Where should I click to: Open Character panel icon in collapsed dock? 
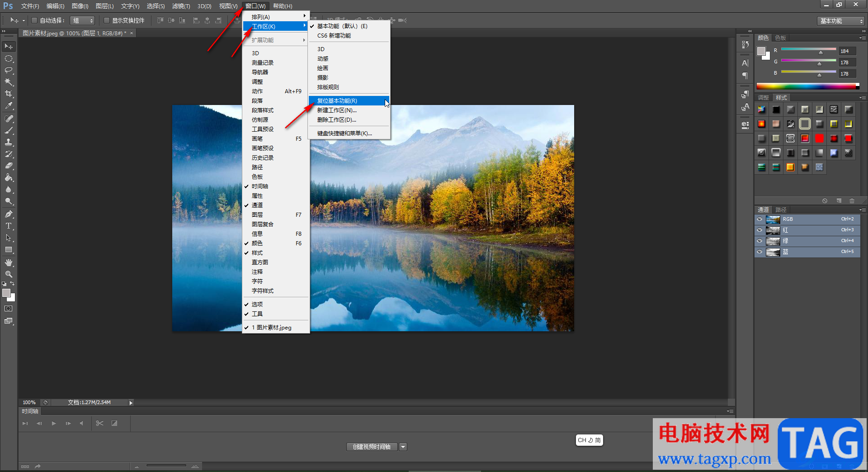pos(745,63)
